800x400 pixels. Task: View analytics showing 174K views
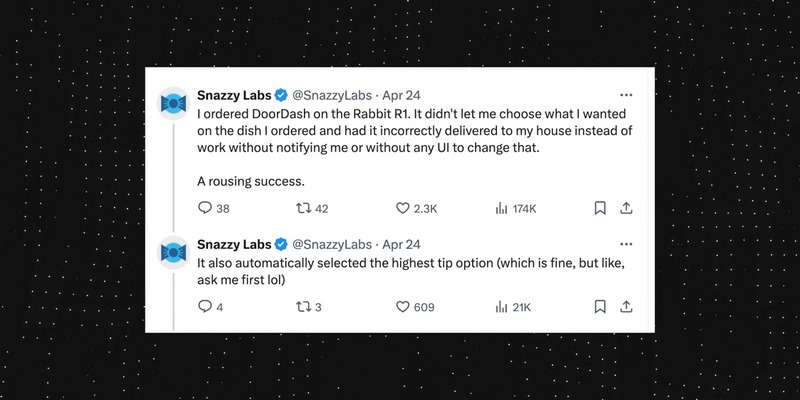click(x=502, y=209)
